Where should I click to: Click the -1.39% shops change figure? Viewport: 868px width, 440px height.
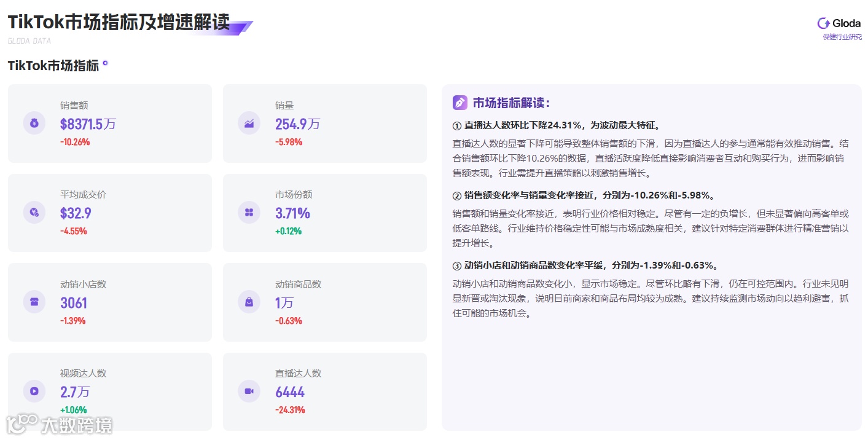coord(73,321)
